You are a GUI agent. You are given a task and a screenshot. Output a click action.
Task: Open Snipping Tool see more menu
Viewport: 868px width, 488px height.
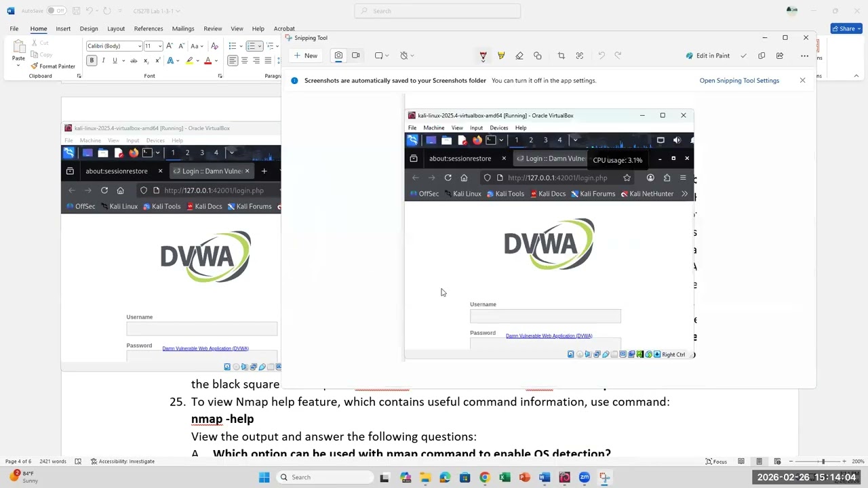(804, 56)
